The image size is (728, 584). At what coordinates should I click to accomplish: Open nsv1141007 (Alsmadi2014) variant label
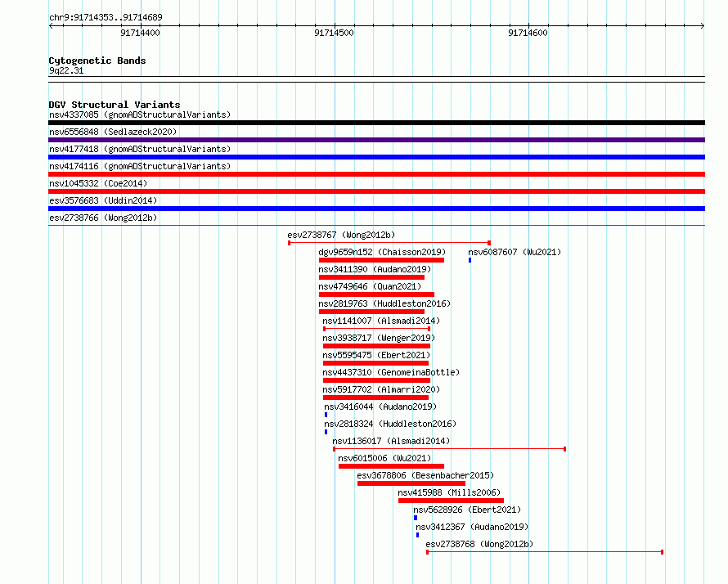(x=381, y=321)
